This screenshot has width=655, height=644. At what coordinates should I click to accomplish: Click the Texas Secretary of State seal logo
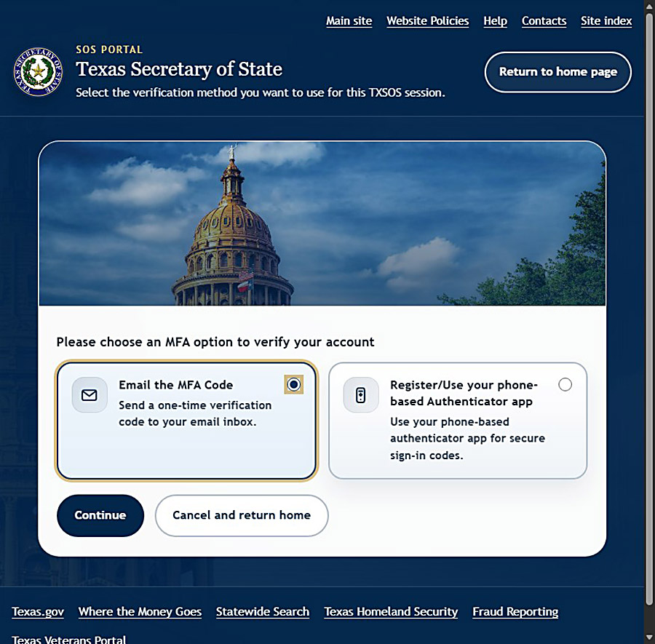click(x=38, y=71)
